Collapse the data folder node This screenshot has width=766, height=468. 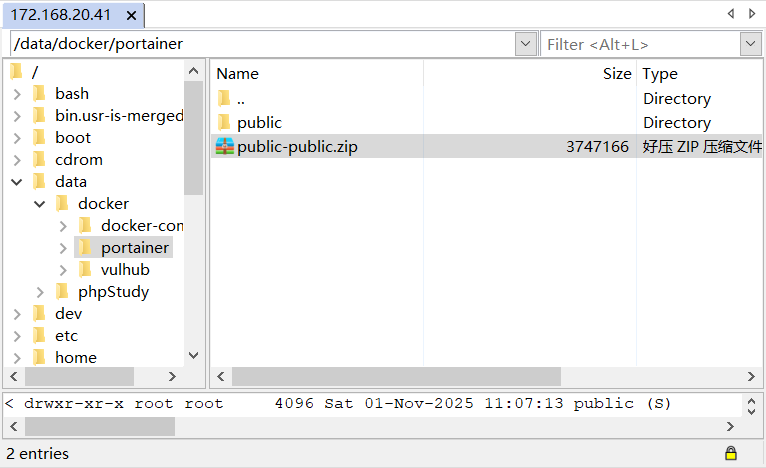coord(17,182)
